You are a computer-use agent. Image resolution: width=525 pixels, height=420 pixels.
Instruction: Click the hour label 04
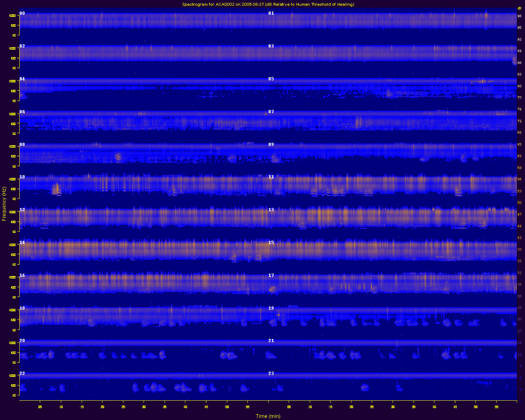coord(22,79)
